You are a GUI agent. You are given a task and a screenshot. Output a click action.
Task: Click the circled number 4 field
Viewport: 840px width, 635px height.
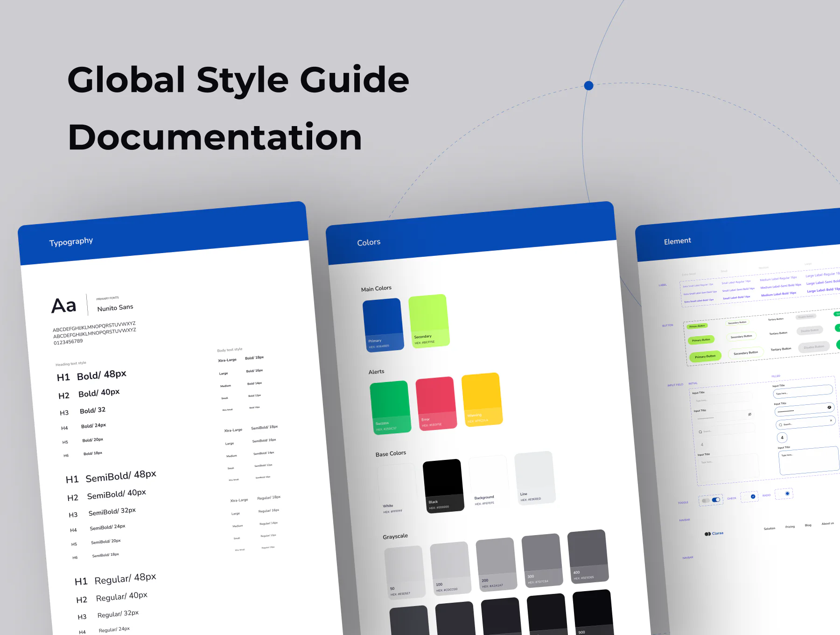(782, 437)
